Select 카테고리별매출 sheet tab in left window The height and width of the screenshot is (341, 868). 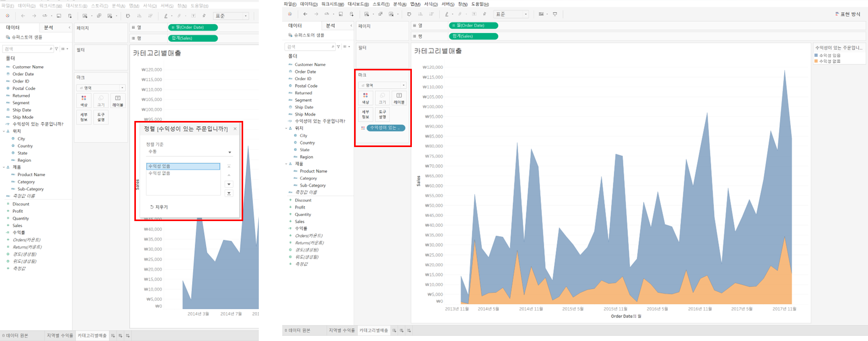click(x=92, y=336)
